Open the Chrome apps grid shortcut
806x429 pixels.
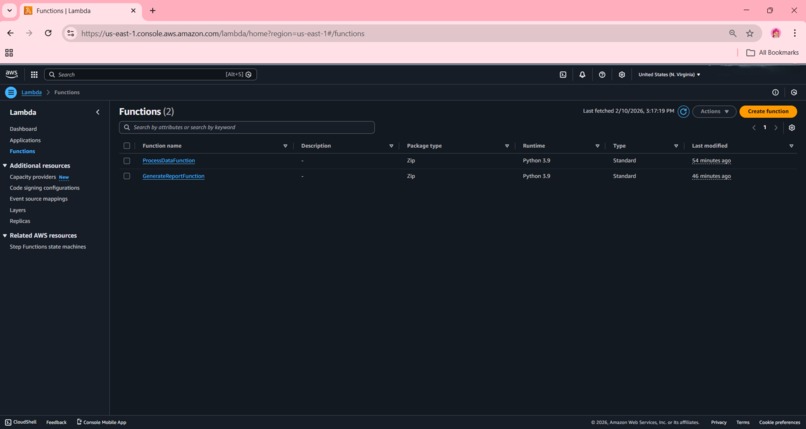[9, 52]
